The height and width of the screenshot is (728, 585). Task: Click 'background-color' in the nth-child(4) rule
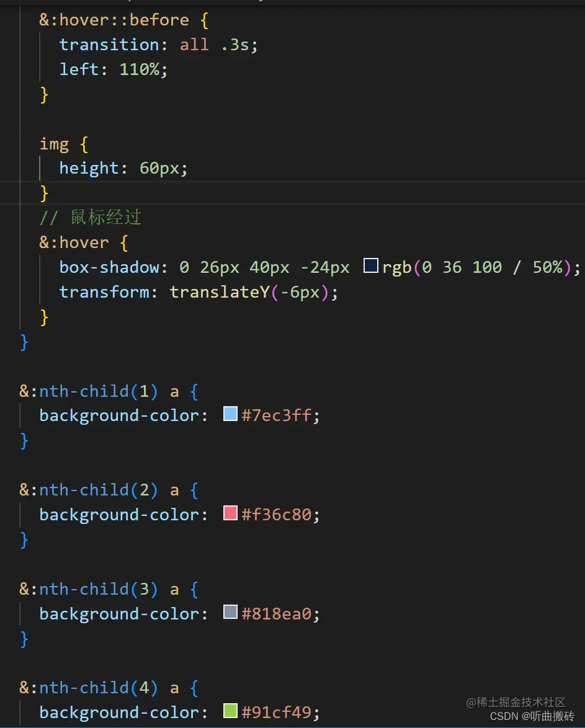pos(119,712)
